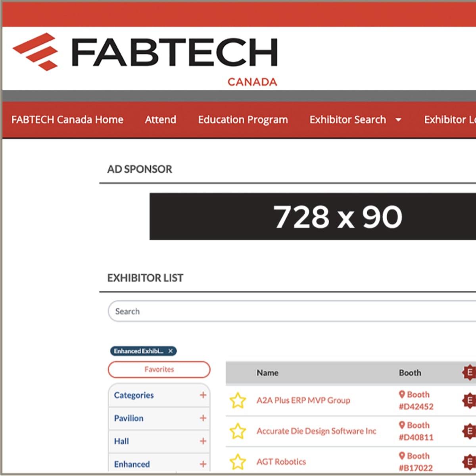
Task: Open A2A Plus ERP MVP Group listing
Action: coord(303,400)
